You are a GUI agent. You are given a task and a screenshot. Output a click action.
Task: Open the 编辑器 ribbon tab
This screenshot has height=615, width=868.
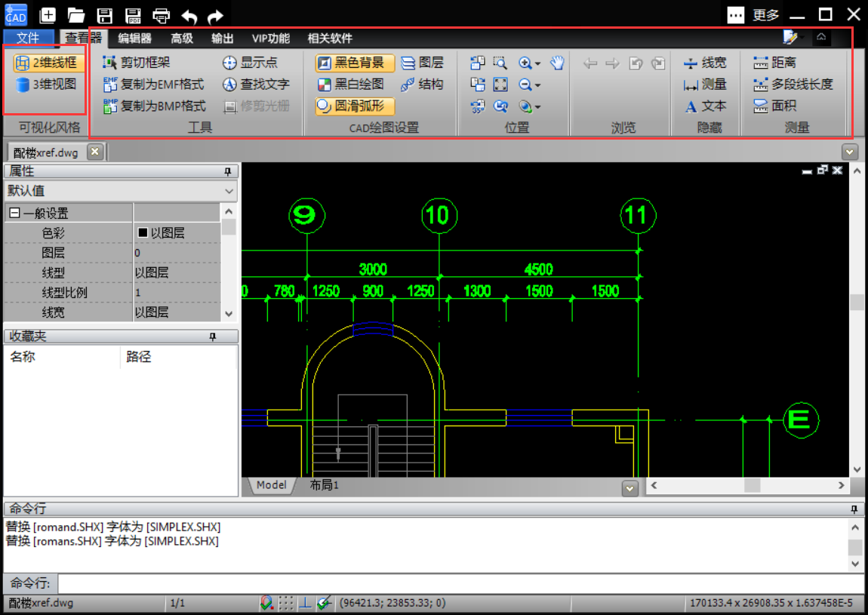pos(134,38)
